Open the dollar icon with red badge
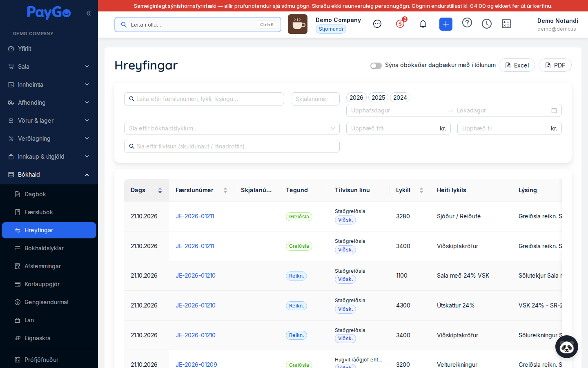This screenshot has height=368, width=588. (x=400, y=24)
